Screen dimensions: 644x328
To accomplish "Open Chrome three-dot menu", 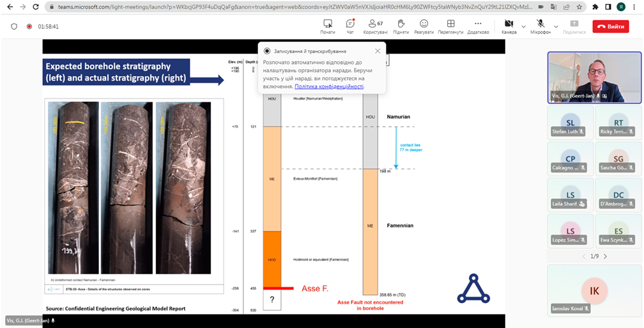I will pyautogui.click(x=635, y=7).
